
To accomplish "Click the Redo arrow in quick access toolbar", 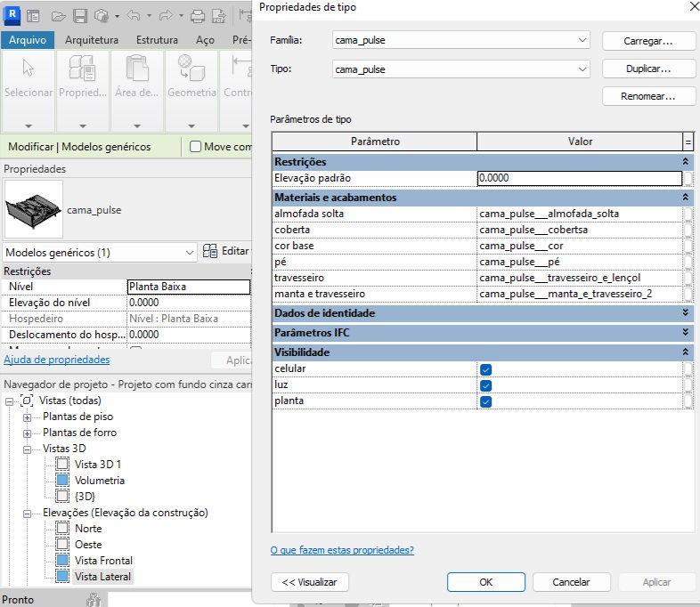I will coord(166,16).
